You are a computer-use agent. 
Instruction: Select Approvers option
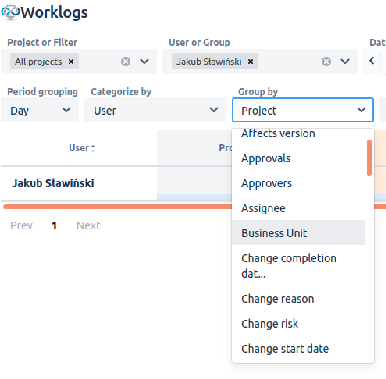[x=266, y=183]
